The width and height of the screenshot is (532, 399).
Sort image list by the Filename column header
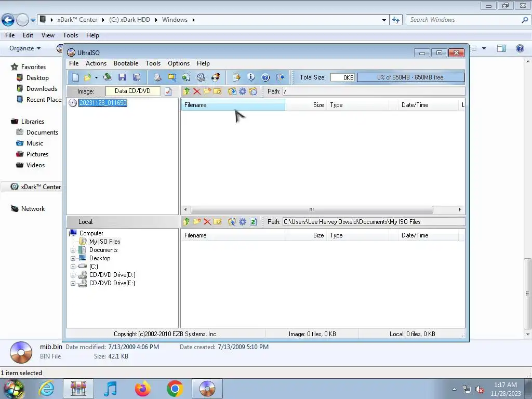233,105
